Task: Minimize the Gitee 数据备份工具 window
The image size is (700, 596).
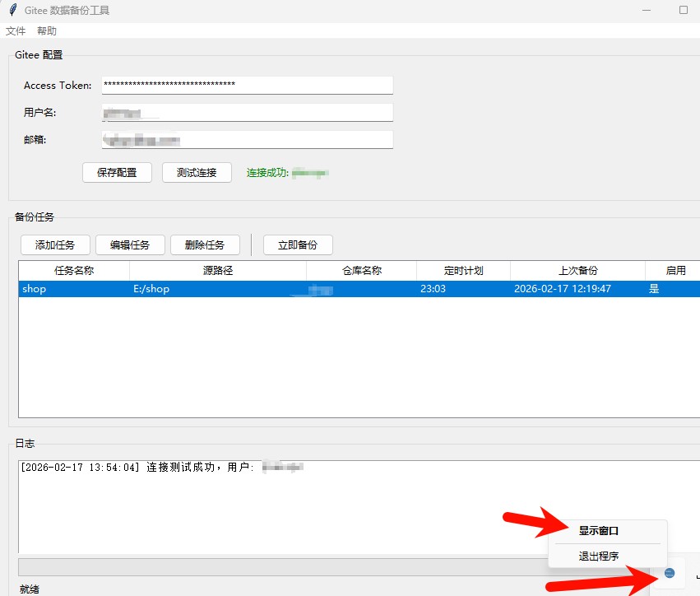Action: pyautogui.click(x=647, y=10)
